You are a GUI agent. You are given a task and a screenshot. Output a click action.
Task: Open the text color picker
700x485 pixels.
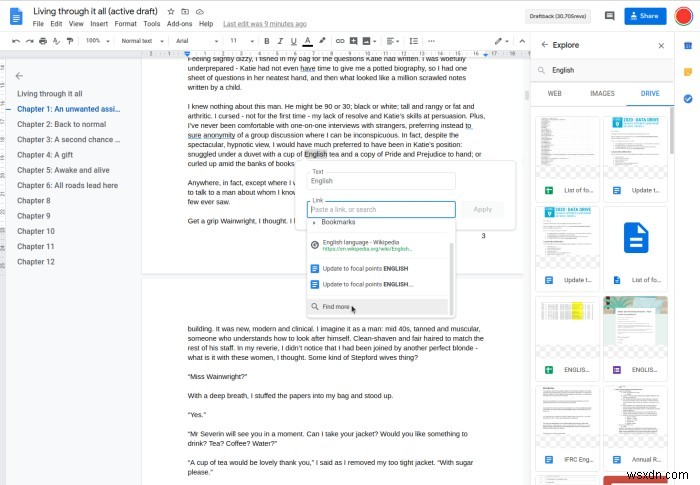tap(308, 41)
